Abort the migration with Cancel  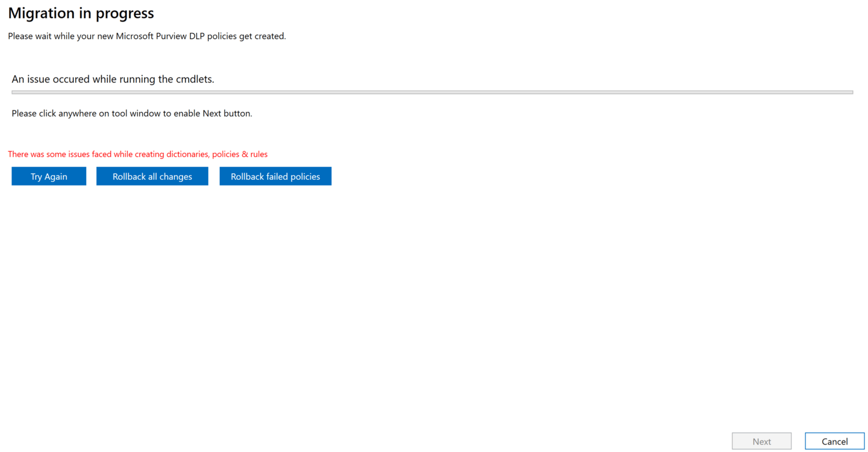(x=834, y=441)
